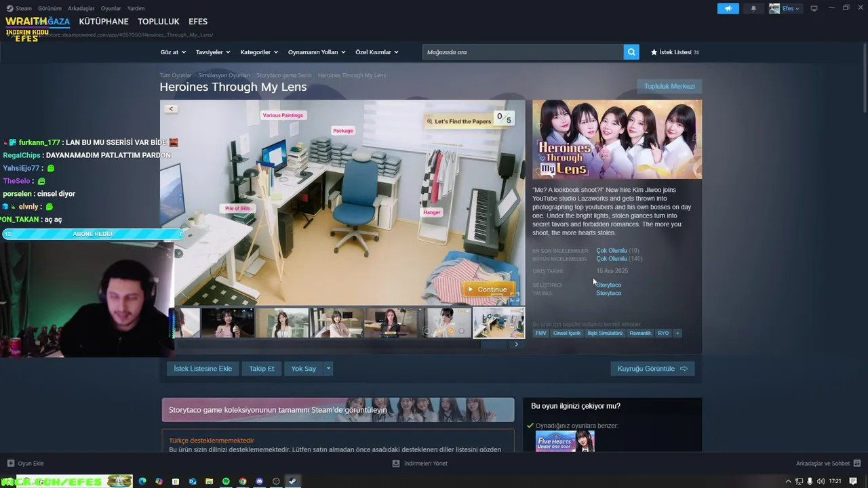The image size is (868, 488).
Task: Click the İndirmeleri Yönet download icon
Action: tap(396, 464)
